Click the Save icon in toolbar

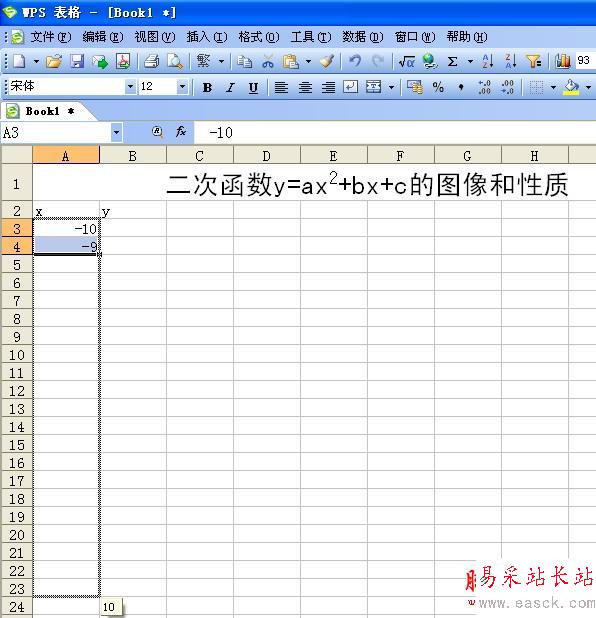click(77, 61)
